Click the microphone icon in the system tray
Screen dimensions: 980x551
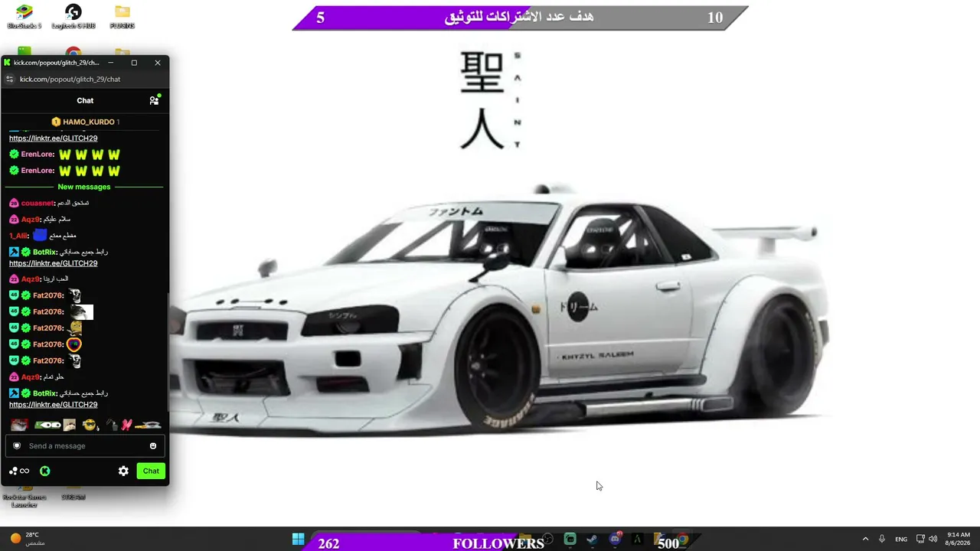pos(882,540)
